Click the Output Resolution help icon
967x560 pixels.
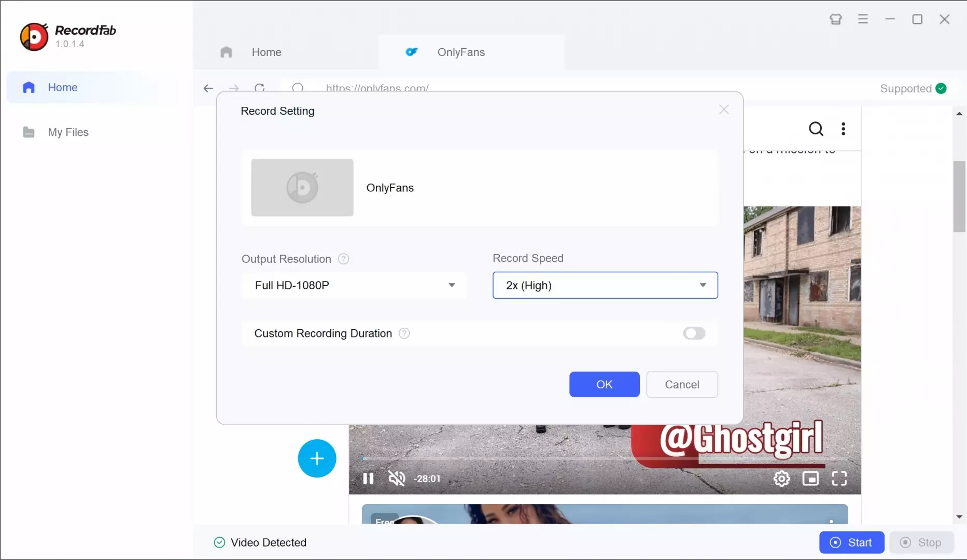pos(343,259)
